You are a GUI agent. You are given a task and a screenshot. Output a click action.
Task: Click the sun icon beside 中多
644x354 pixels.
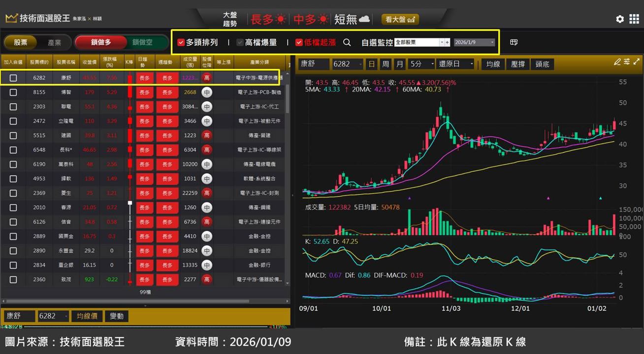(323, 19)
